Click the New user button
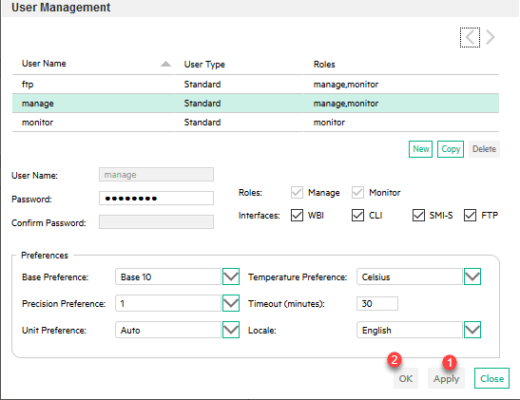Image resolution: width=520 pixels, height=400 pixels. point(421,149)
